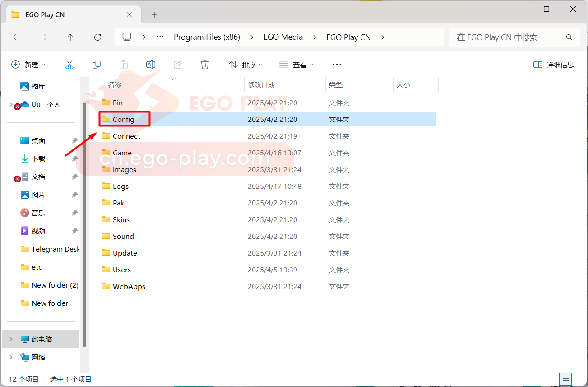Open the three-dots See more menu
This screenshot has height=387, width=588.
point(337,65)
